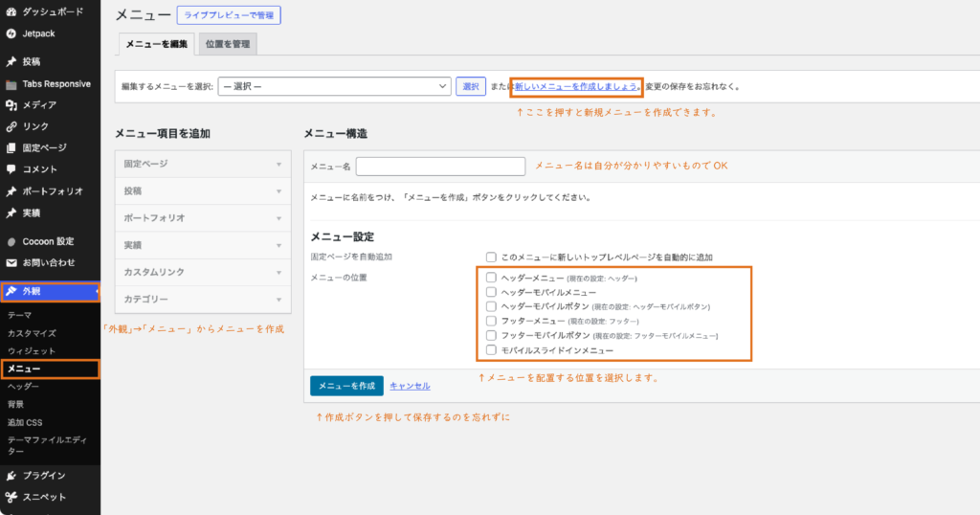Viewport: 980px width, 515px height.
Task: Open お問い合わせ via the envelope icon
Action: [11, 262]
